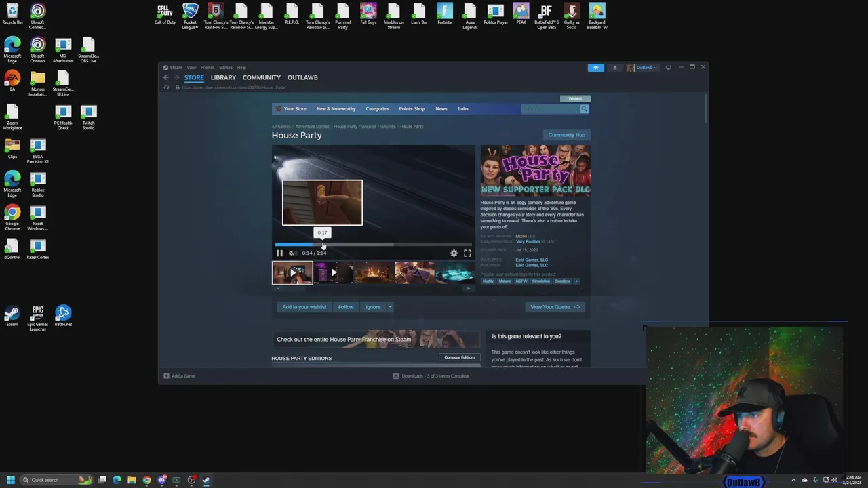The width and height of the screenshot is (868, 488).
Task: Pause the House Party trailer video
Action: 279,253
